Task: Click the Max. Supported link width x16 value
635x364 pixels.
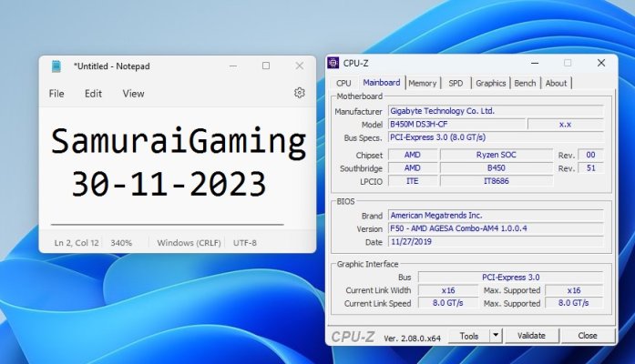Action: click(574, 290)
